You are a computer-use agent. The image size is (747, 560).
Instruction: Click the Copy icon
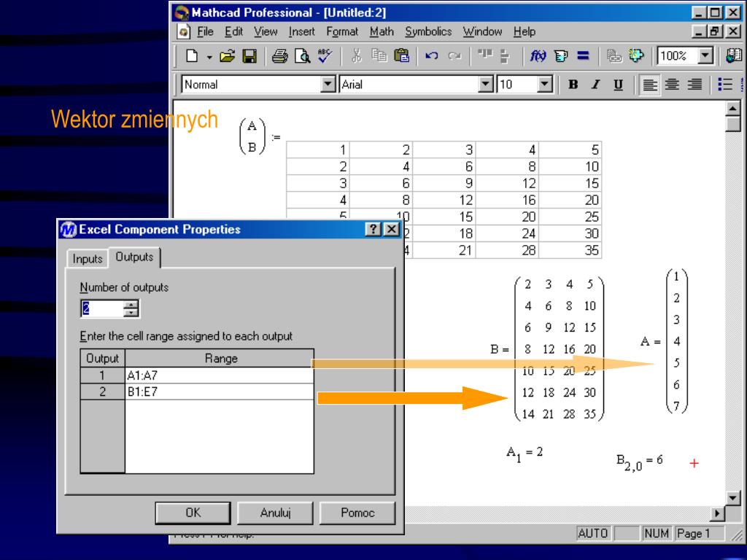point(379,55)
